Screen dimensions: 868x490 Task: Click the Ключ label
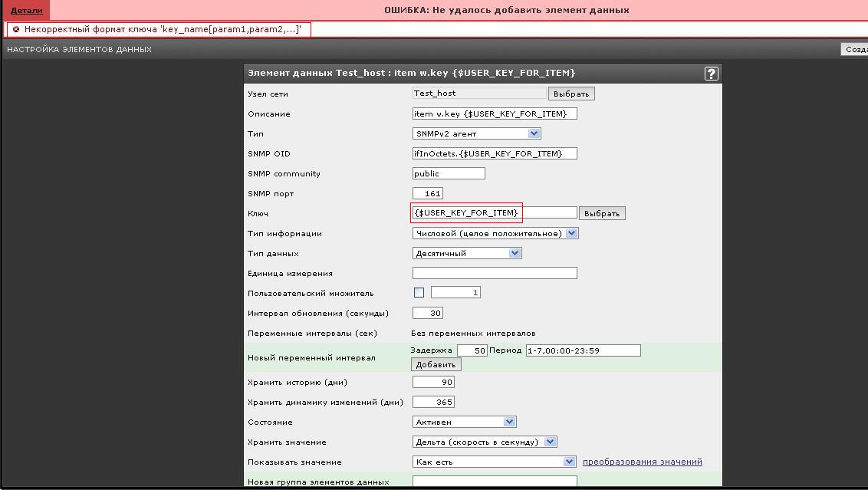pos(258,213)
